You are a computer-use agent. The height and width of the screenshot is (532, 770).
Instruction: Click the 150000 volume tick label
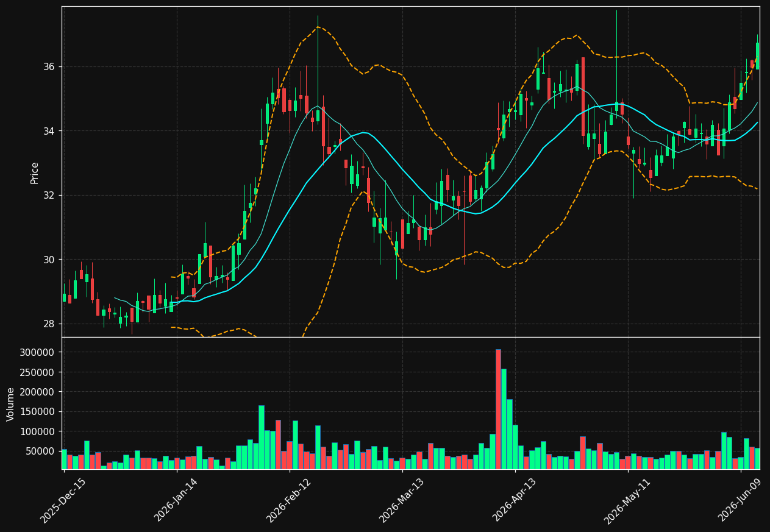38,412
